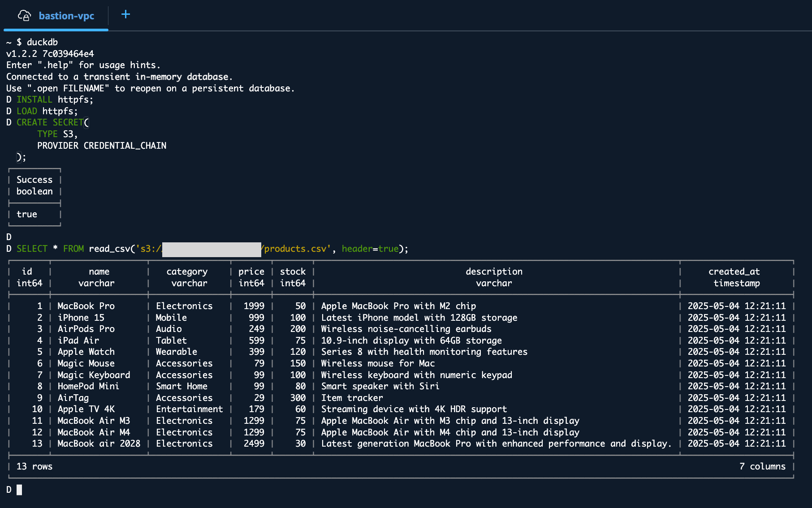Click the 'true' result value
This screenshot has width=812, height=508.
[x=27, y=214]
